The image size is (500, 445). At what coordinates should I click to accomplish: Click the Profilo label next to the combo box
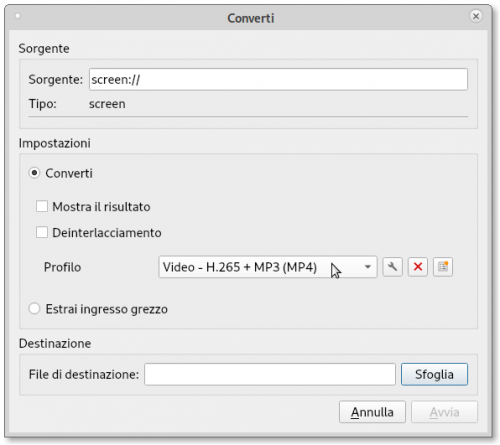62,267
